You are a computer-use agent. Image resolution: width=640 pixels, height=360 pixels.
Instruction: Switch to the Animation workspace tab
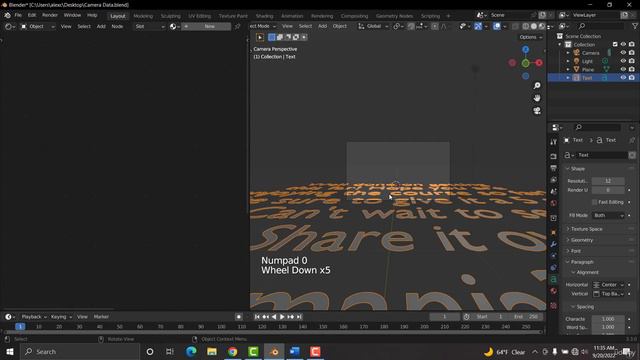(292, 16)
